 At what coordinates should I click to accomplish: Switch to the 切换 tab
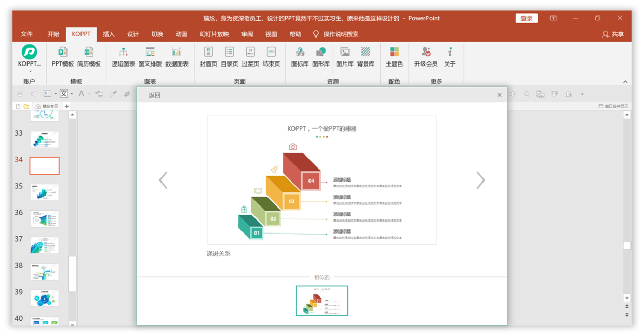[x=157, y=34]
